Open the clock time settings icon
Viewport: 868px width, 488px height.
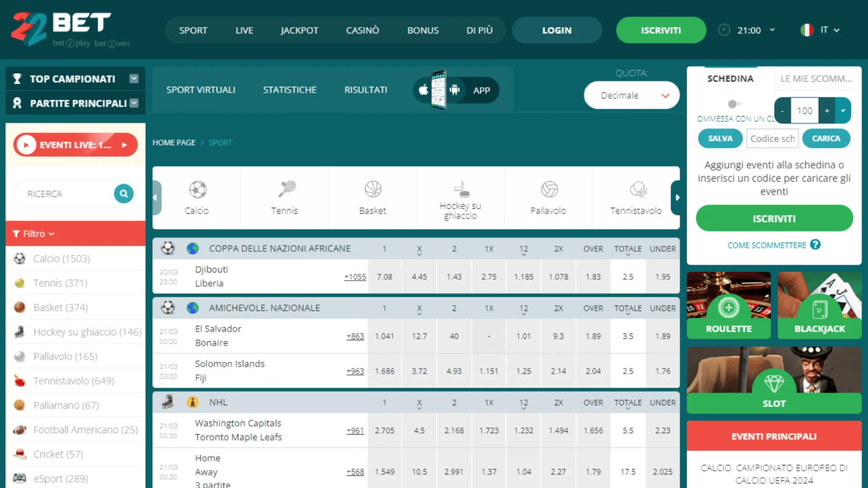click(724, 30)
